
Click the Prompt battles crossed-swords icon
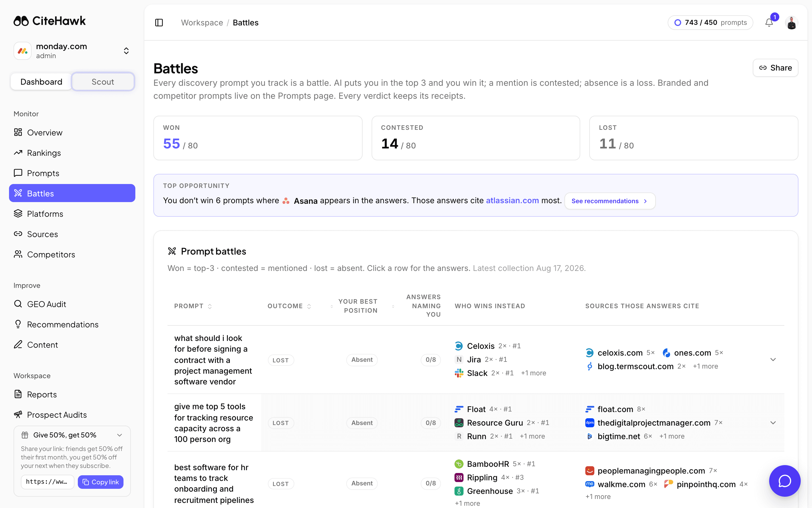[172, 251]
